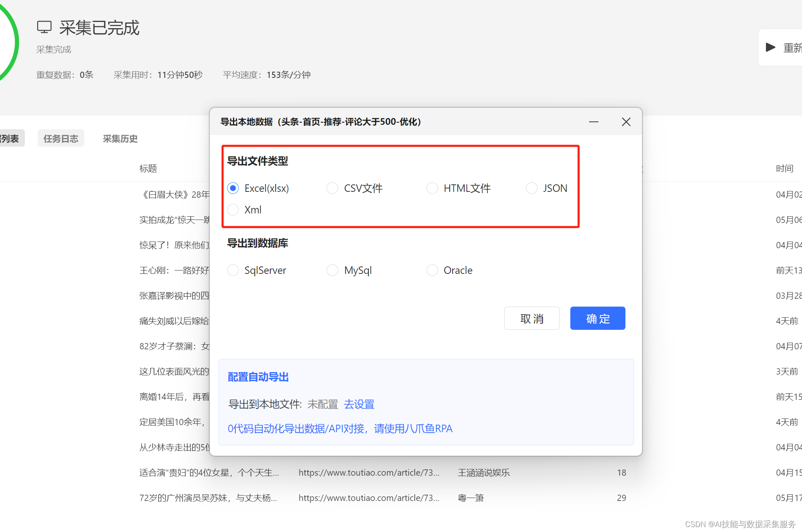Click the 王心刚：一路好好 row title
Image resolution: width=802 pixels, height=532 pixels.
[x=174, y=271]
